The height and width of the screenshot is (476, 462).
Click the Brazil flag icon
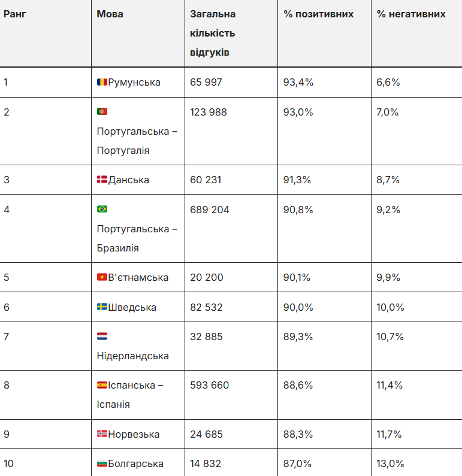coord(102,209)
